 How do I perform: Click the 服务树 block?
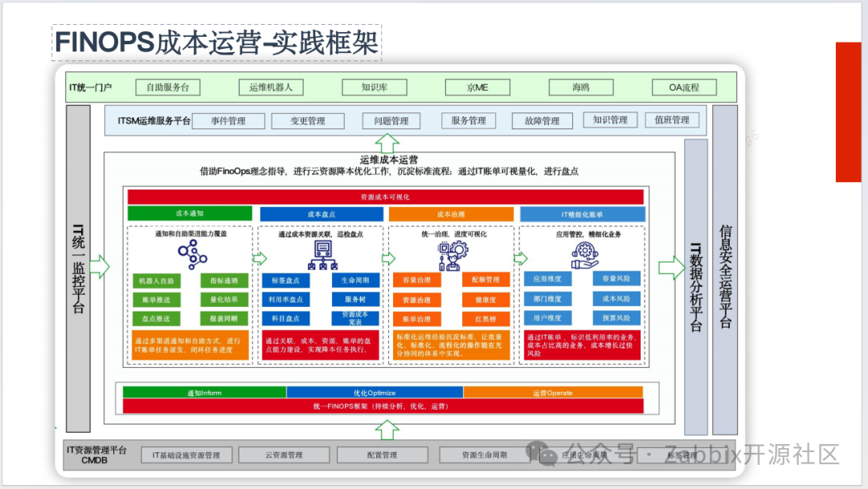(x=355, y=300)
